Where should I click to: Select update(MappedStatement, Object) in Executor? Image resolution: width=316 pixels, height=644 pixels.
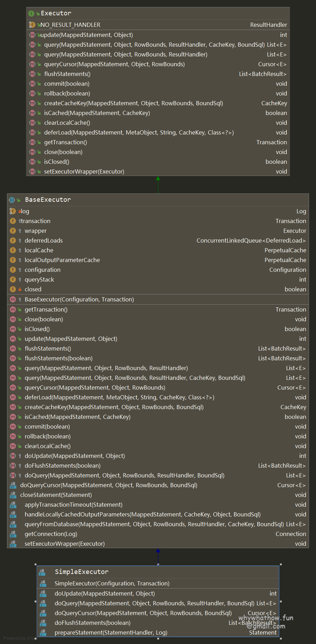click(x=87, y=35)
